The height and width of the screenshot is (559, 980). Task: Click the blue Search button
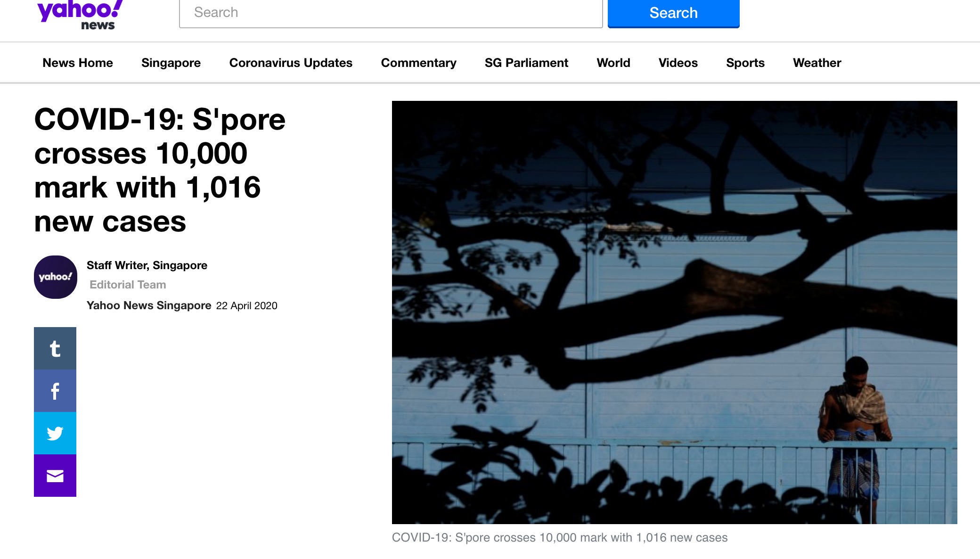click(674, 13)
